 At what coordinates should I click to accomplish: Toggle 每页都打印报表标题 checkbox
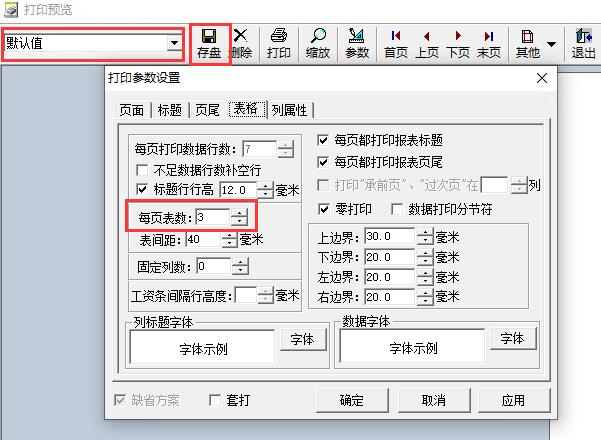click(x=324, y=140)
